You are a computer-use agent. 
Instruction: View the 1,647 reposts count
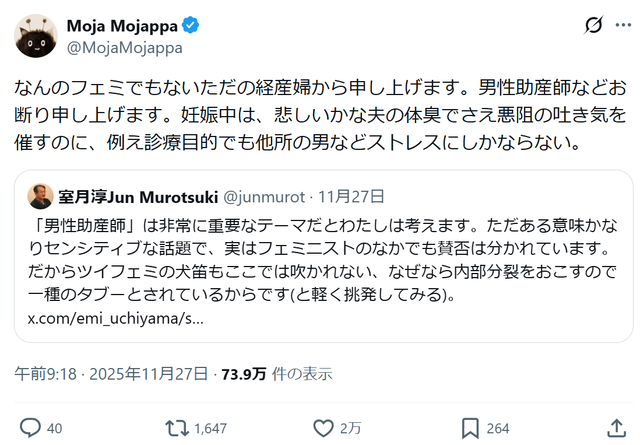[x=210, y=429]
